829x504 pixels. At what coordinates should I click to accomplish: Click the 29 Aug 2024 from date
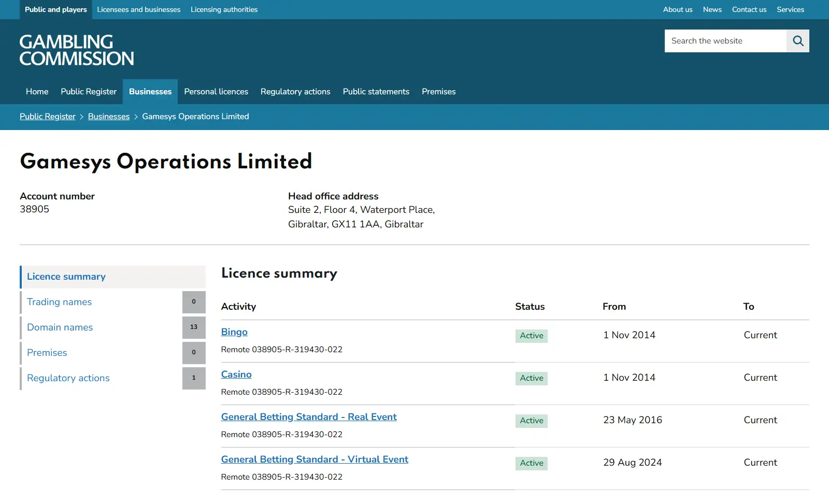pos(633,463)
